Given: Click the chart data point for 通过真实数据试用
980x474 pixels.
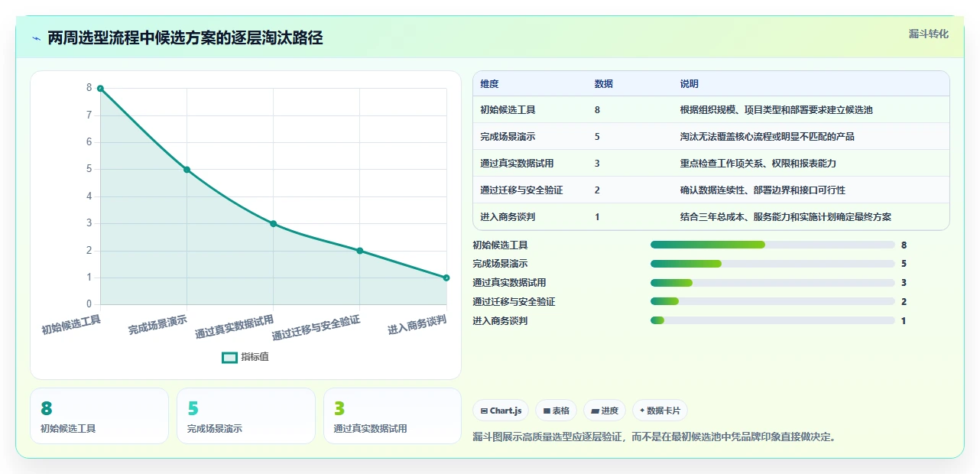Looking at the screenshot, I should pyautogui.click(x=273, y=224).
